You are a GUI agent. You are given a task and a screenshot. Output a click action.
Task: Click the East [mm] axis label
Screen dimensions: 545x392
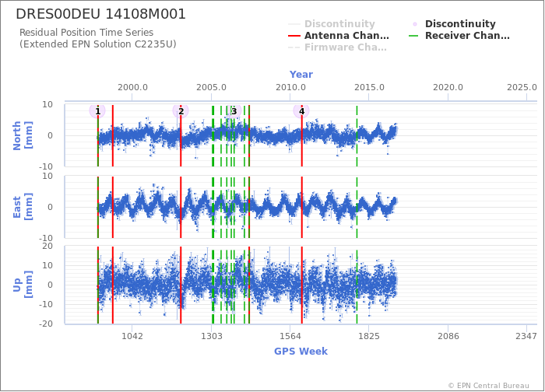(23, 207)
